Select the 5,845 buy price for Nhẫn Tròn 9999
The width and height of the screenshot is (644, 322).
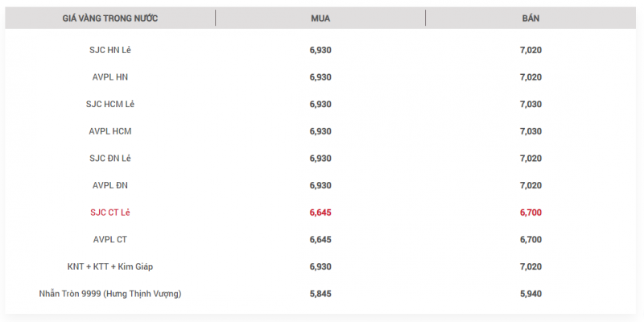click(x=320, y=294)
